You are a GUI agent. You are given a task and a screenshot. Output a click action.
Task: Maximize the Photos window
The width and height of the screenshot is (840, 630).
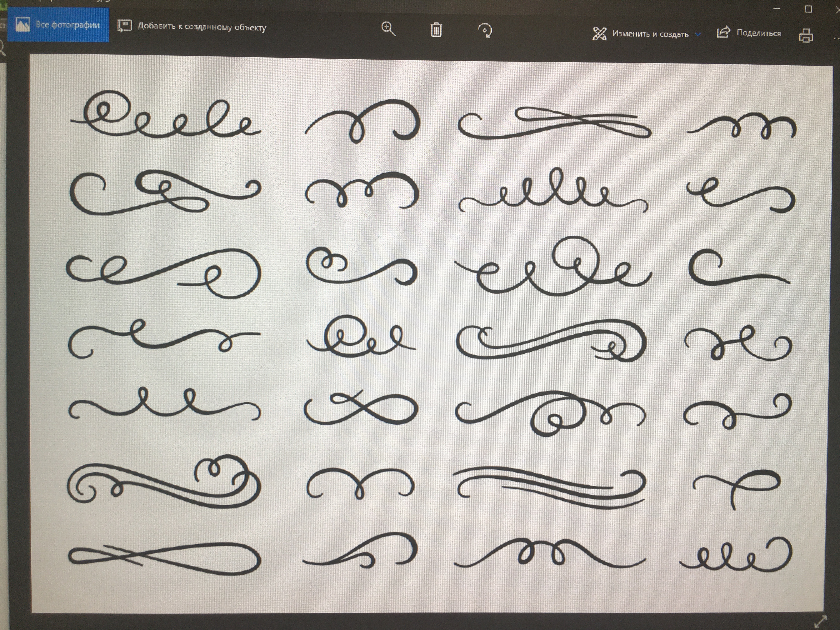pos(808,10)
